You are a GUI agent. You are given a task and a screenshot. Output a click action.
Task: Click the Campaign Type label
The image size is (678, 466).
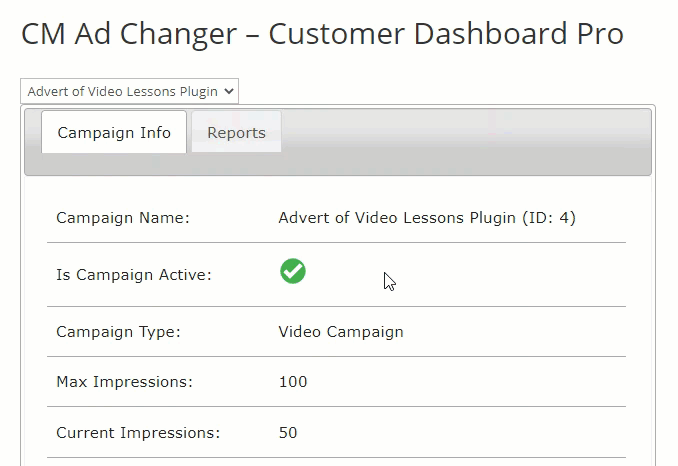(118, 332)
